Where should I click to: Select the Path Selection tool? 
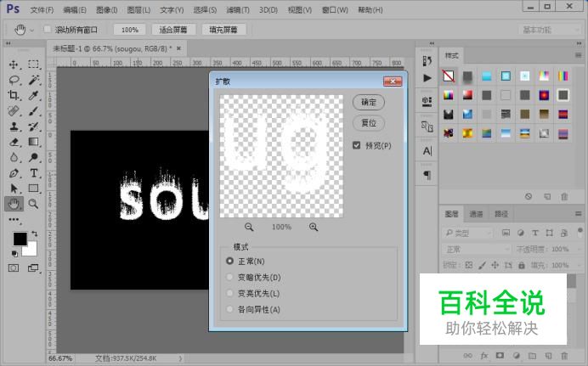(14, 188)
